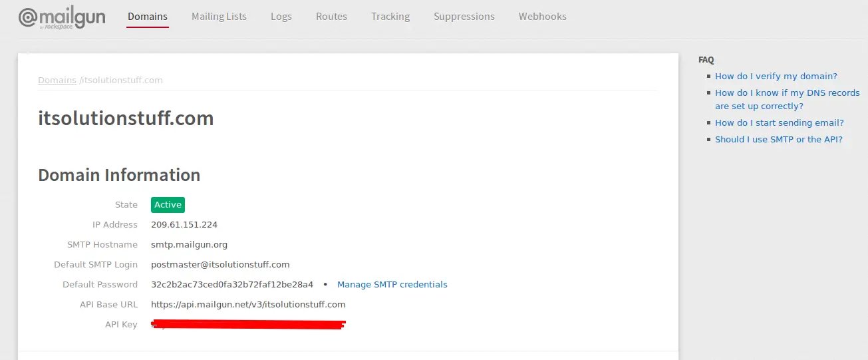This screenshot has height=360, width=868.
Task: Open FAQ about DNS records setup
Action: click(787, 100)
